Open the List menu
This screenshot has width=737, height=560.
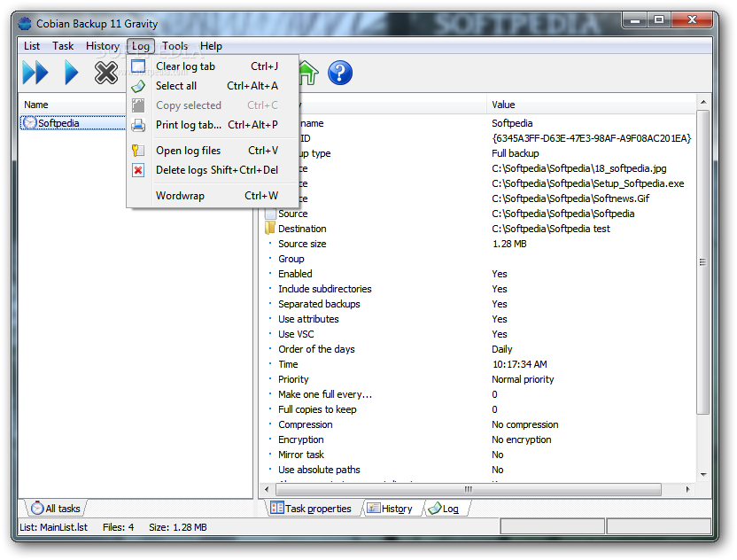point(32,46)
